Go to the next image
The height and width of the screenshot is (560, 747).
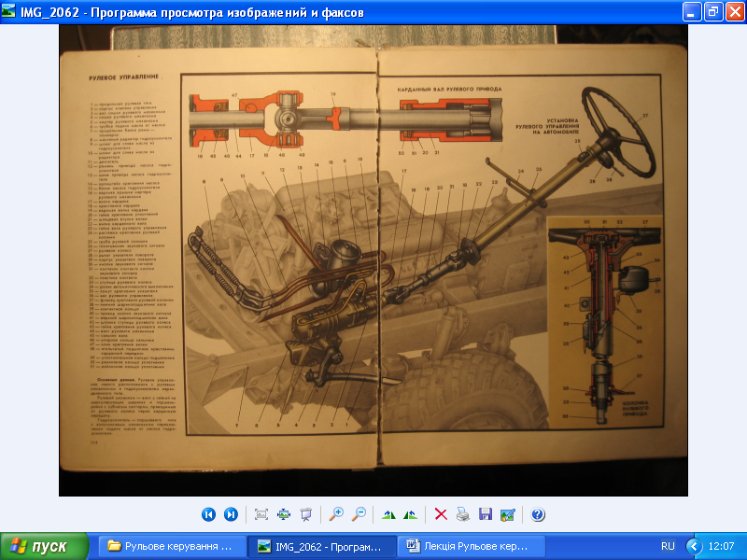click(x=231, y=514)
